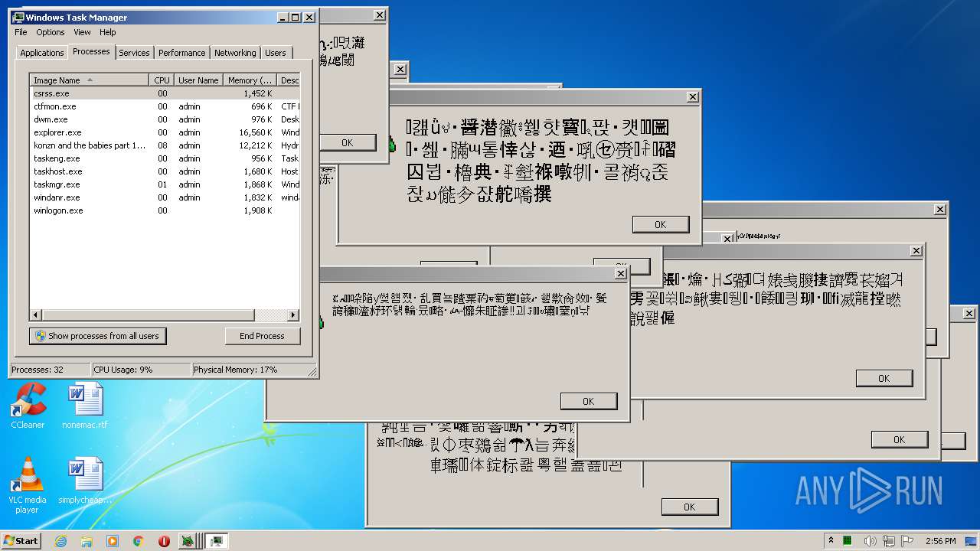Select the explorer.exe process row
The image size is (980, 551).
coord(165,132)
